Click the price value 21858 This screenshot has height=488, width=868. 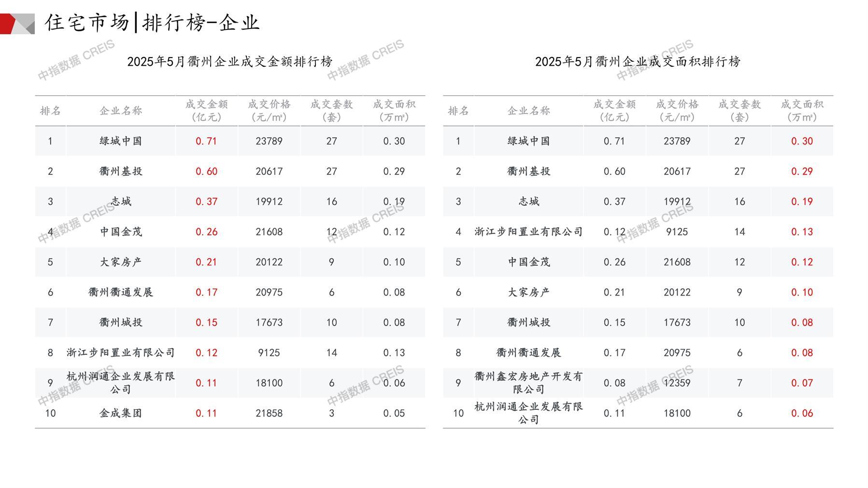point(269,413)
